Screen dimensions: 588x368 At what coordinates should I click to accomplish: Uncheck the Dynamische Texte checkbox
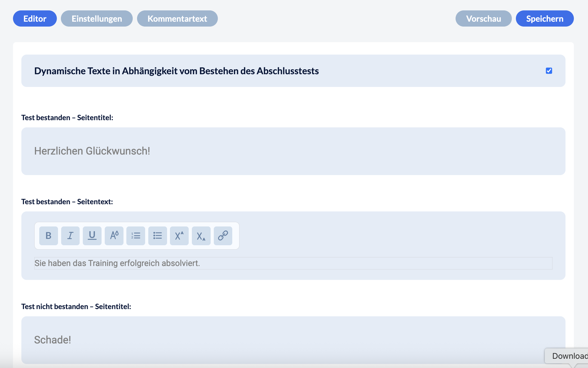549,71
